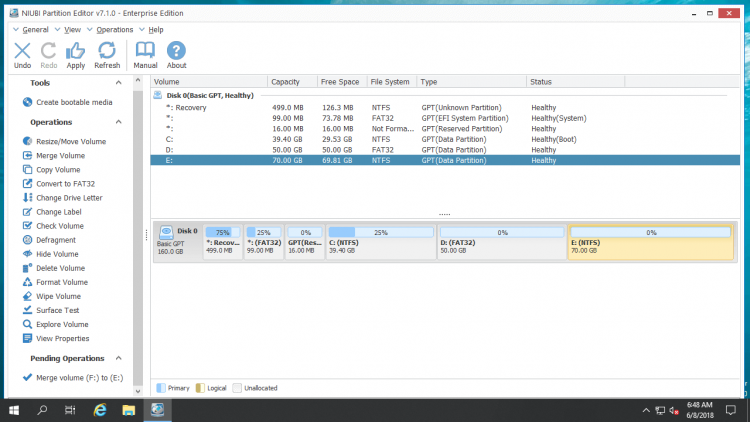Viewport: 750px width, 422px height.
Task: Sort by Free Space column header
Action: pos(342,82)
